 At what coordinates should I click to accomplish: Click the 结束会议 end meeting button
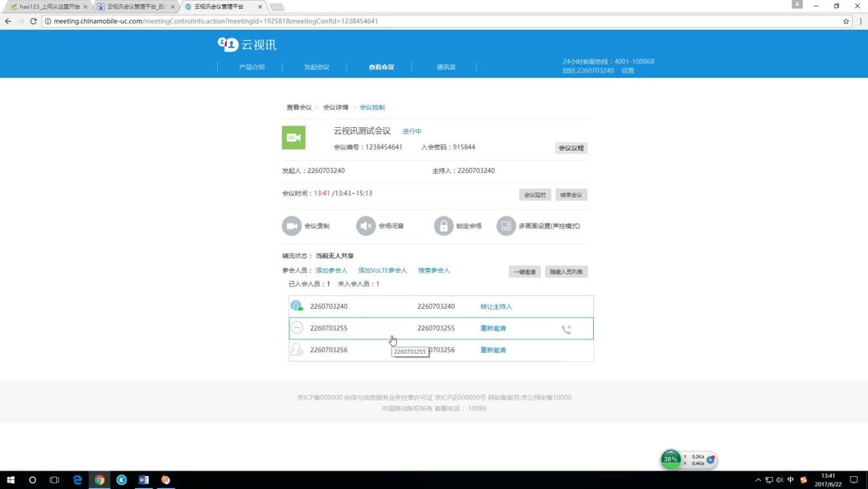pyautogui.click(x=571, y=195)
